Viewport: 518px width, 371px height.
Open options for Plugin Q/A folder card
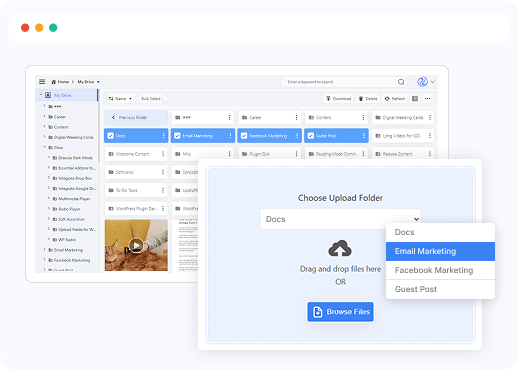(x=296, y=154)
